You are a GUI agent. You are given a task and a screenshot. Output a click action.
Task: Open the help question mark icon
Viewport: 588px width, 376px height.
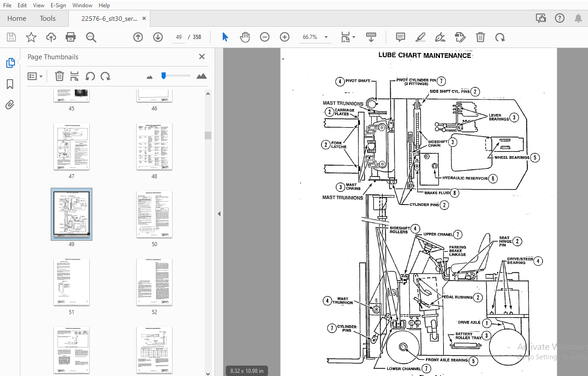point(560,19)
